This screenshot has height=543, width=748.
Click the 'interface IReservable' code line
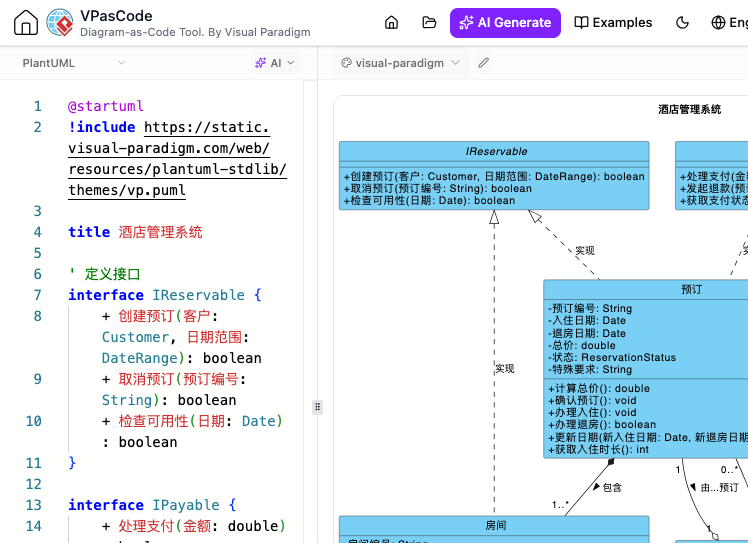(x=165, y=295)
